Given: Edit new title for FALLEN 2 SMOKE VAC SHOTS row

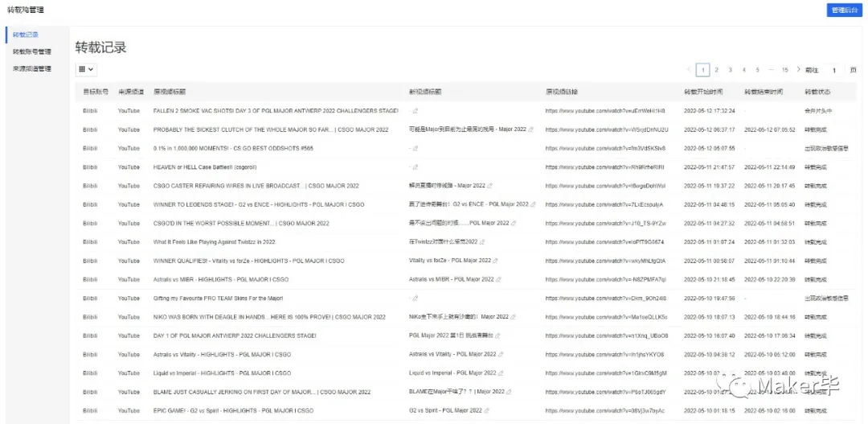Looking at the screenshot, I should pos(416,111).
